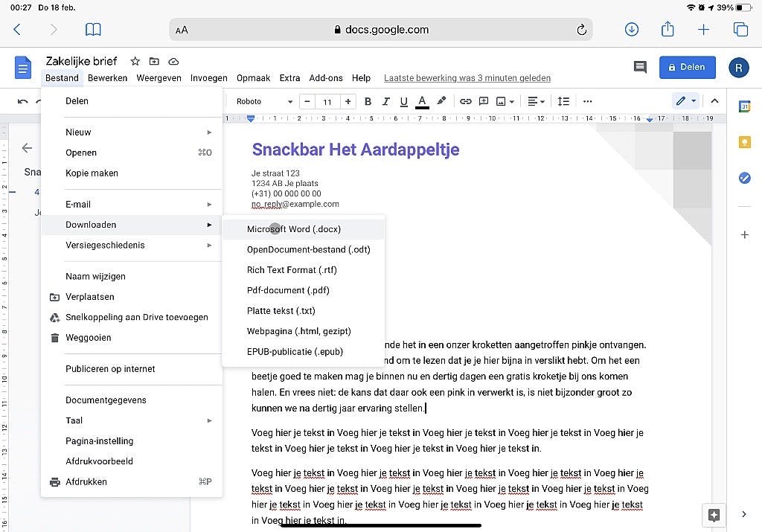Select Pdf-document (.pdf) from download submenu

[288, 290]
